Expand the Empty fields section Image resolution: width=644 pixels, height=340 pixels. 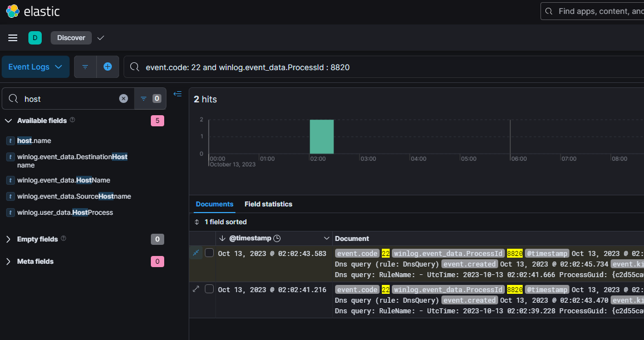tap(8, 239)
